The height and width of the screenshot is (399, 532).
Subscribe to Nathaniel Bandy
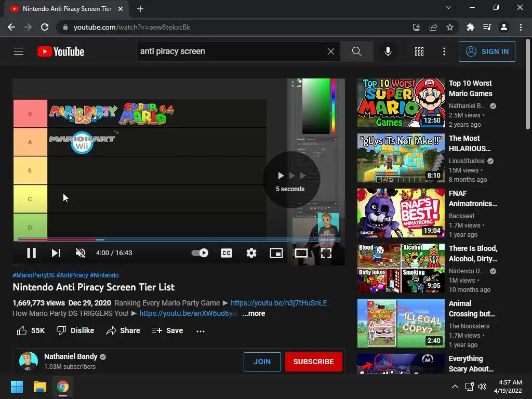point(313,362)
